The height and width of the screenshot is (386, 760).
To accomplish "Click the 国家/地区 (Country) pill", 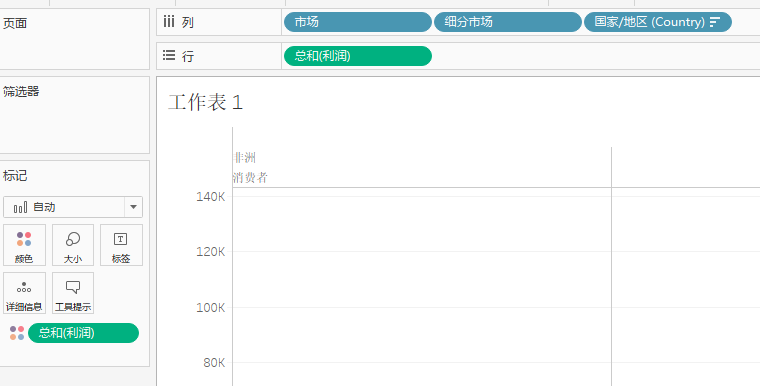I will 658,22.
